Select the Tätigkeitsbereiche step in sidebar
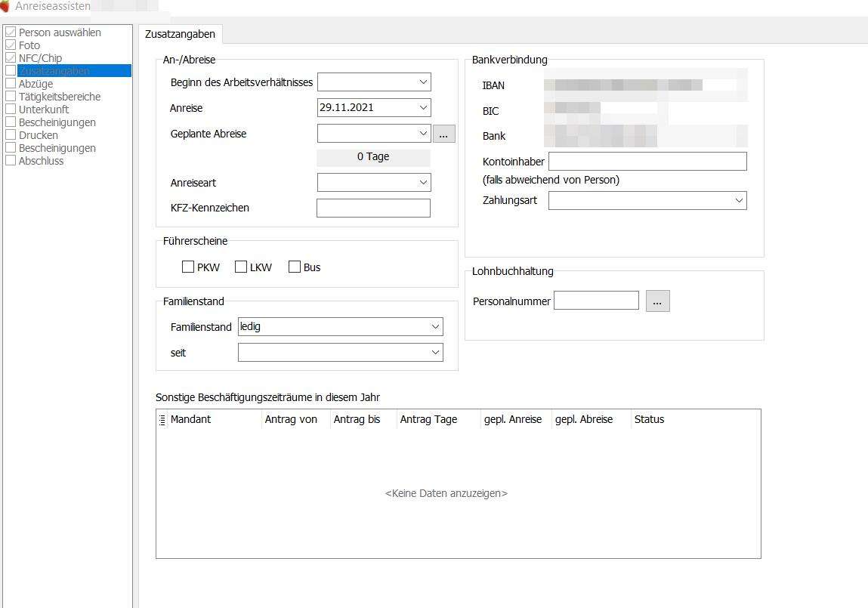The height and width of the screenshot is (608, 868). [x=60, y=97]
